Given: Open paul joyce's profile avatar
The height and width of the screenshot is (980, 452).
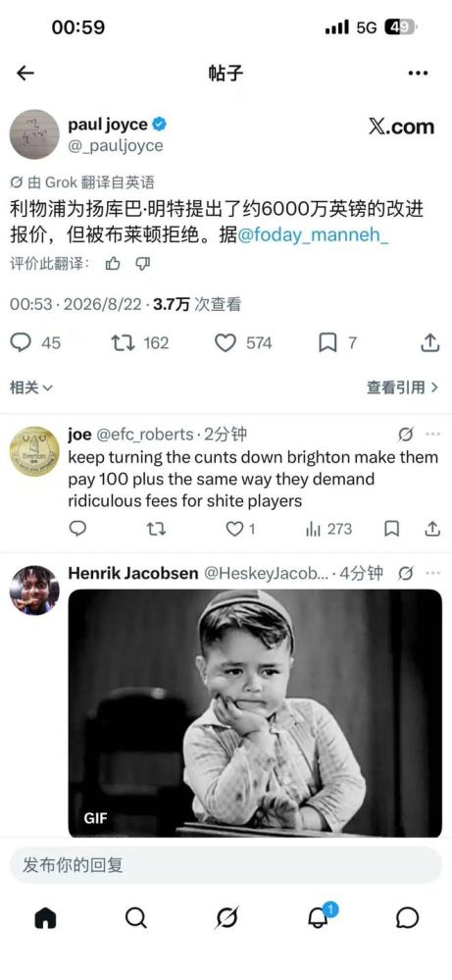Looking at the screenshot, I should (x=34, y=134).
